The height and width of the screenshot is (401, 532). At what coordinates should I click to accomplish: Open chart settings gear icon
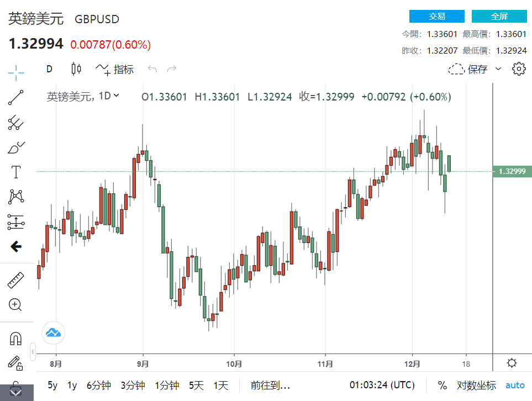(518, 69)
